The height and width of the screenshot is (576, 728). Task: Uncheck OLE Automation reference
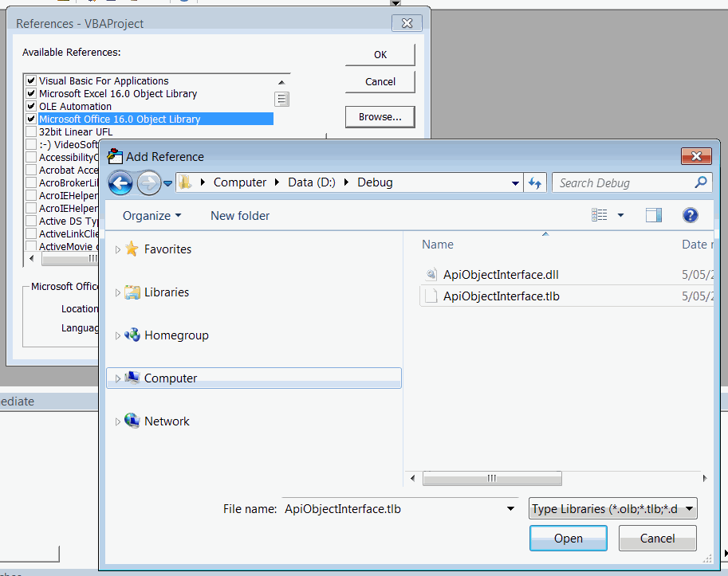coord(31,106)
